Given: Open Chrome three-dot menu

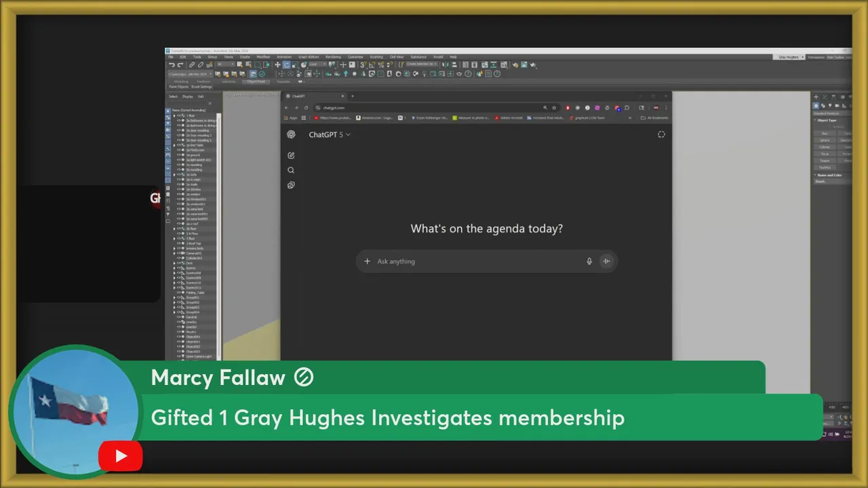Looking at the screenshot, I should pos(666,108).
